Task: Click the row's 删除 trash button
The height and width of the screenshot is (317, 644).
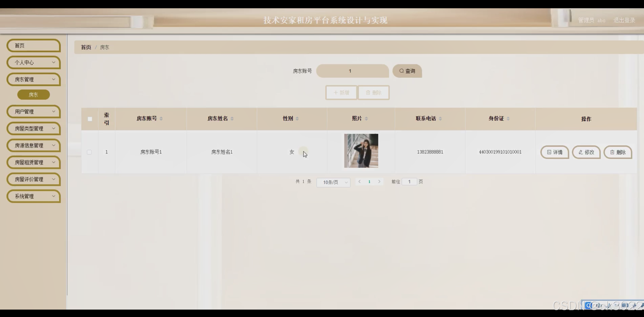Action: pyautogui.click(x=617, y=152)
